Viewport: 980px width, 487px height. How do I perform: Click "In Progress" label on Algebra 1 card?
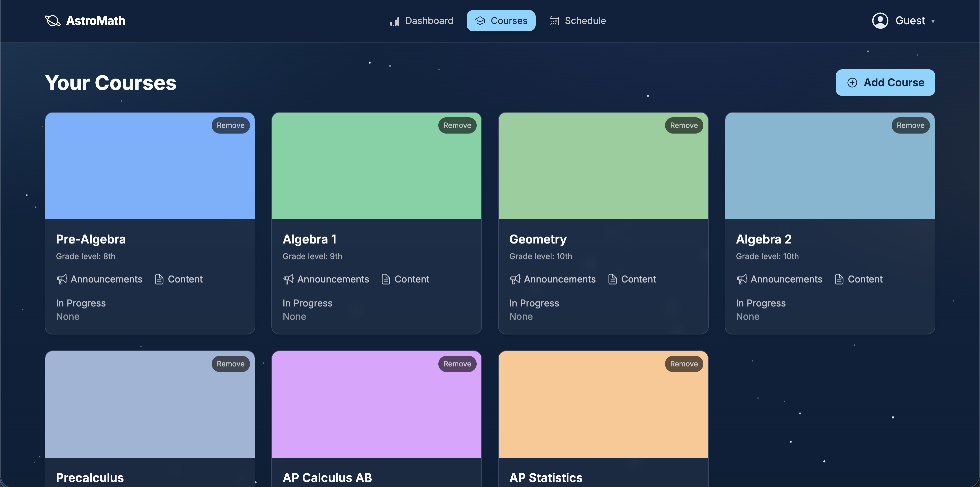(x=307, y=303)
